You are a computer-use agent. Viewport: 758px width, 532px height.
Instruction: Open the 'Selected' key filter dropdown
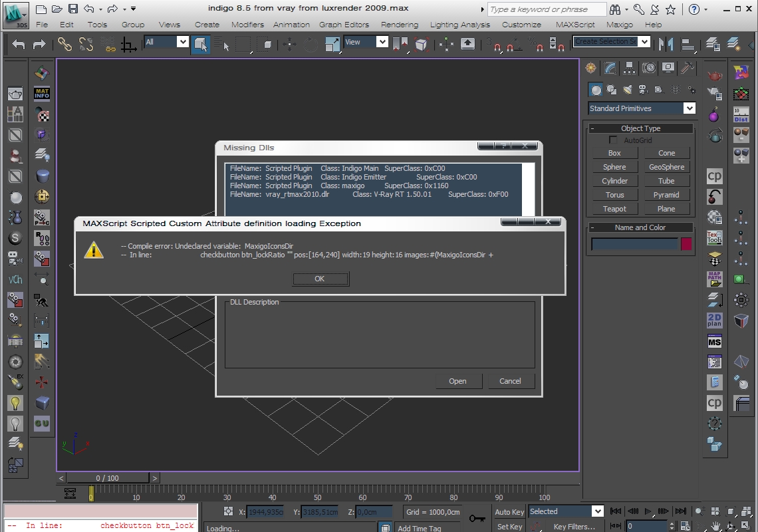[598, 511]
